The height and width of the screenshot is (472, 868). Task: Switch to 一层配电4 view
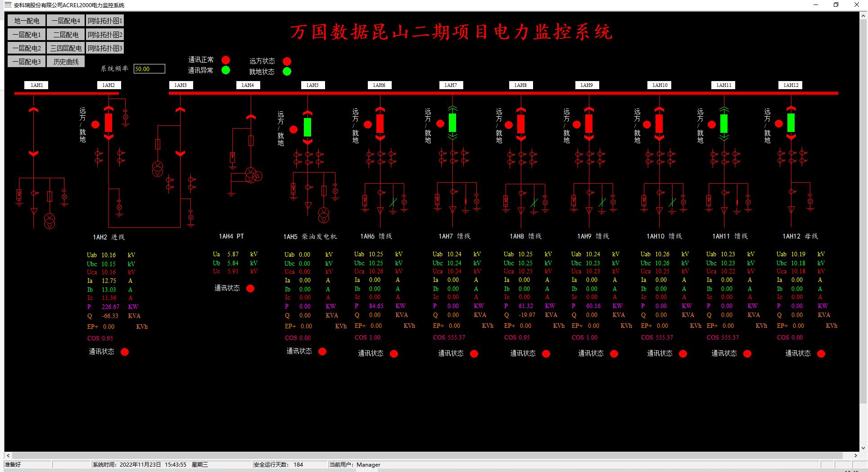[x=66, y=21]
